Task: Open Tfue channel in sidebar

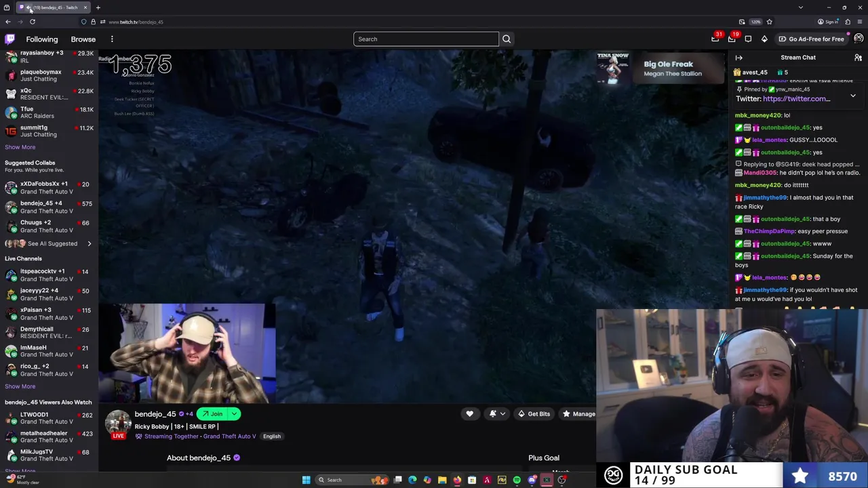Action: coord(49,113)
